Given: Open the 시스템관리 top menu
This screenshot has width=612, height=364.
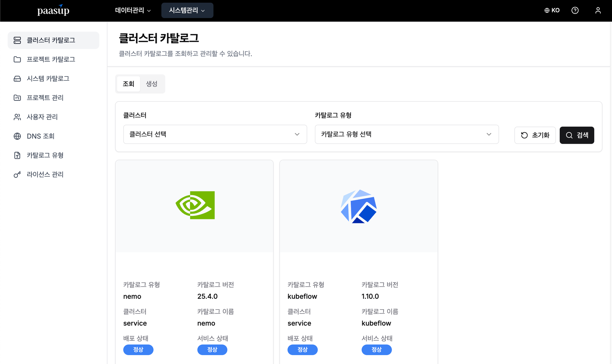Looking at the screenshot, I should click(x=187, y=10).
